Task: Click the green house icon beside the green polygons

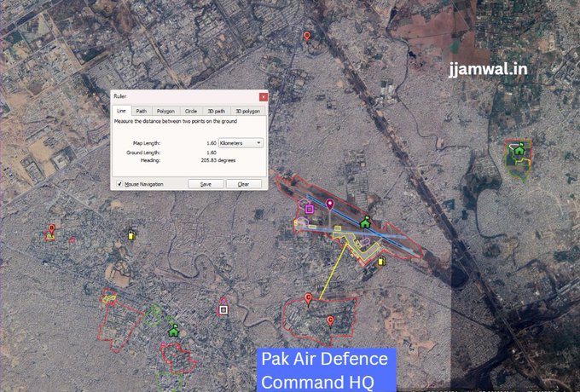Action: coord(173,331)
